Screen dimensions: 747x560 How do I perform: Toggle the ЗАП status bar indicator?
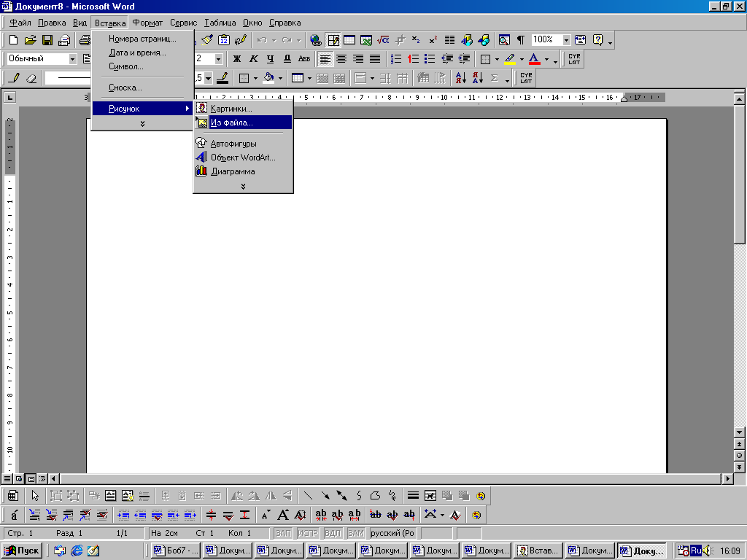coord(283,533)
